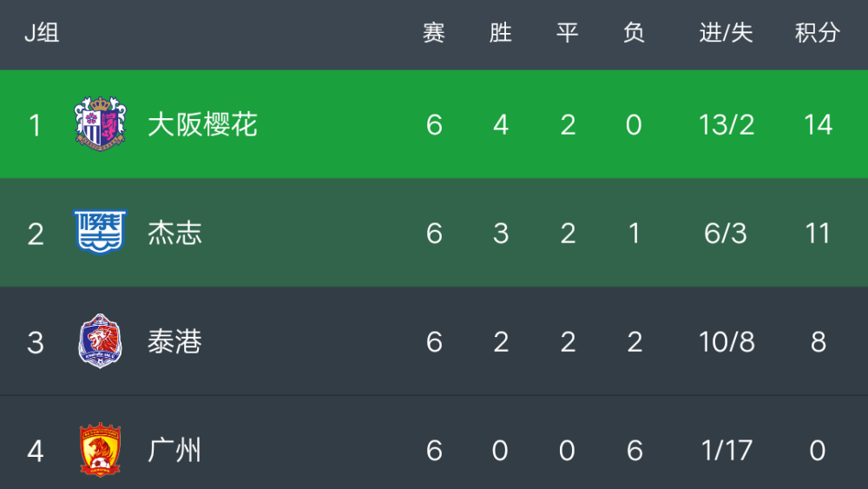Image resolution: width=868 pixels, height=489 pixels.
Task: Open team page for 大阪樱花
Action: click(202, 124)
